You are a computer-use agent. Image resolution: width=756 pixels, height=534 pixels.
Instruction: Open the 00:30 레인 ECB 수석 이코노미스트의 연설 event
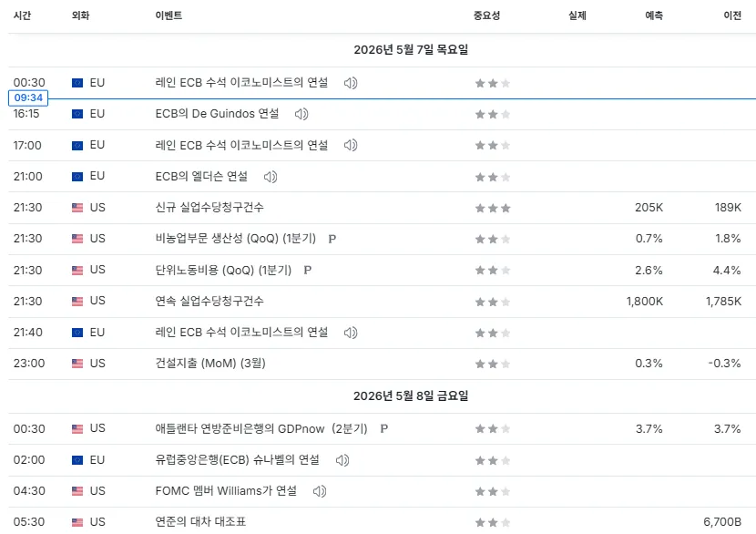(x=241, y=83)
